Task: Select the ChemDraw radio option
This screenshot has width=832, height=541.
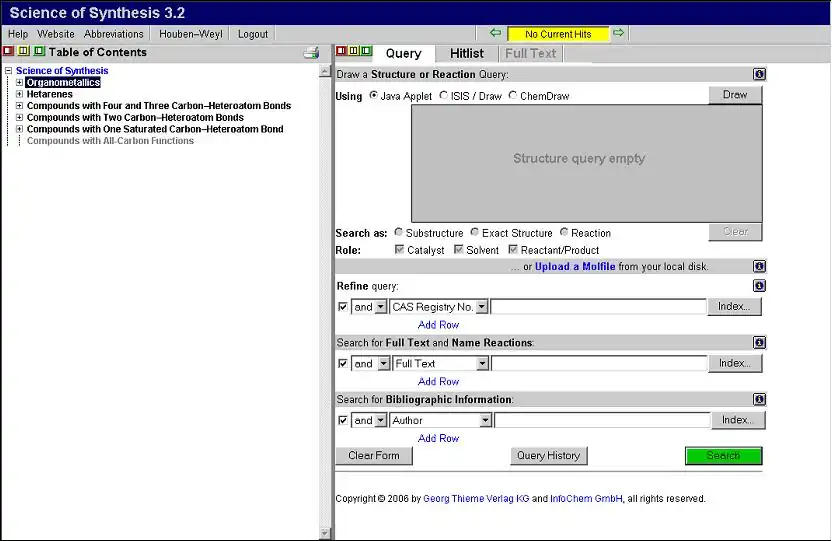Action: click(x=513, y=96)
